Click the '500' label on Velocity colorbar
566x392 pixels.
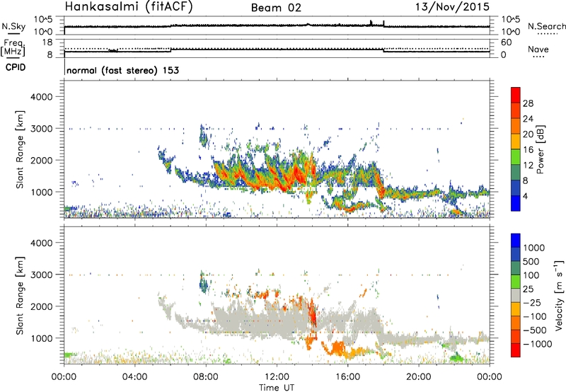(x=531, y=262)
